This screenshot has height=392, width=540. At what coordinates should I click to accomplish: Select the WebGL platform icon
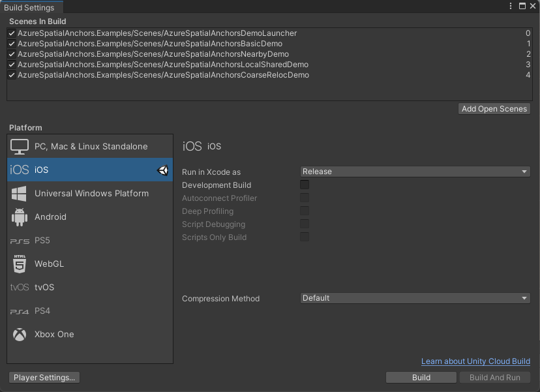pyautogui.click(x=18, y=264)
